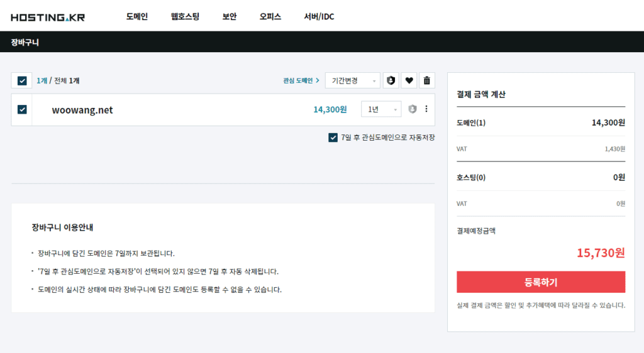Open the 도메인 menu
Viewport: 644px width, 353px height.
136,16
